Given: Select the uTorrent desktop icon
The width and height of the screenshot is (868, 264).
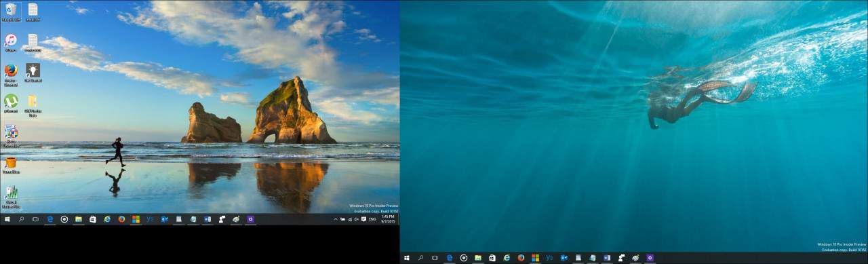Looking at the screenshot, I should [11, 103].
